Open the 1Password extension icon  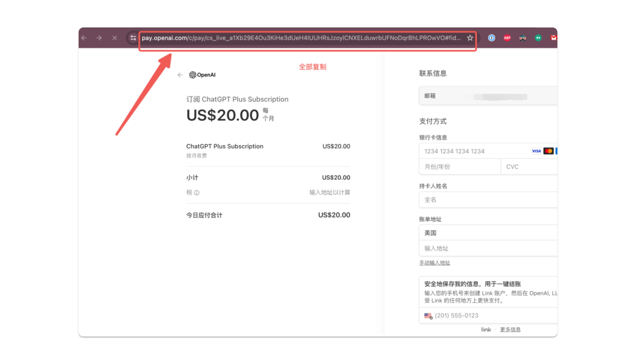click(x=492, y=38)
